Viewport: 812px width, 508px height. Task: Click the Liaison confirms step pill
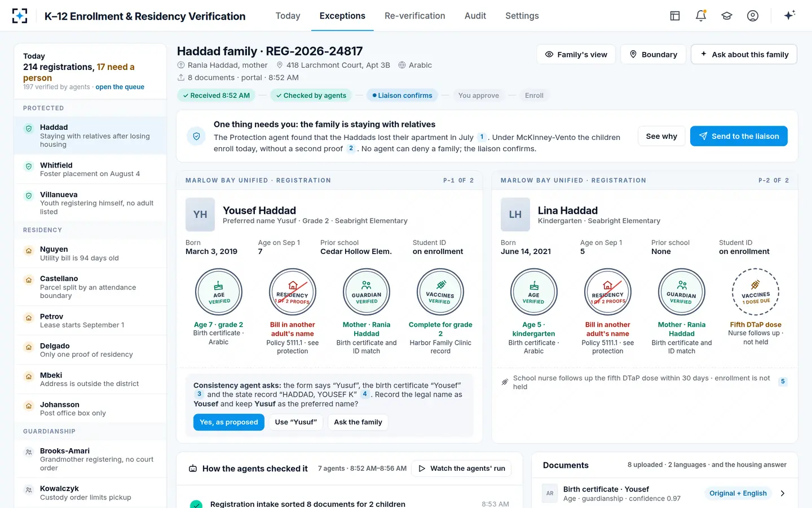402,95
